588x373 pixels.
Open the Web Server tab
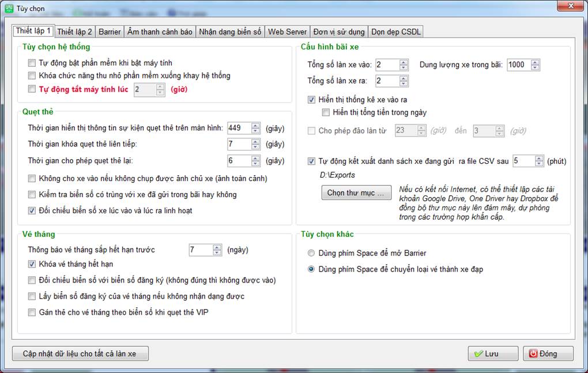pyautogui.click(x=287, y=32)
